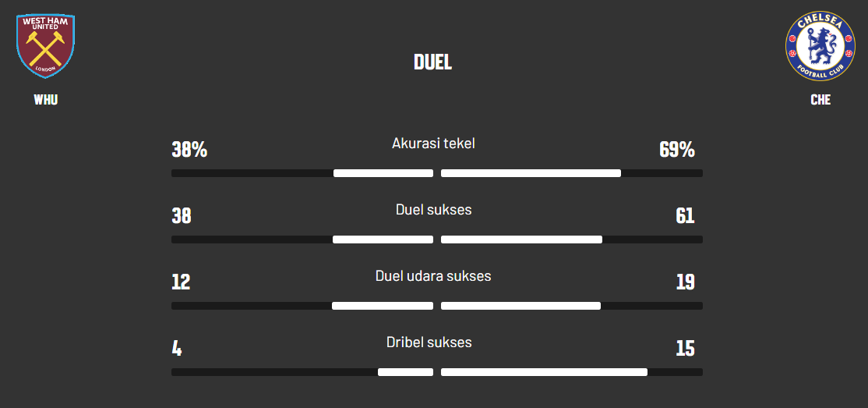
Task: Click the 38% tackle accuracy value
Action: 189,150
